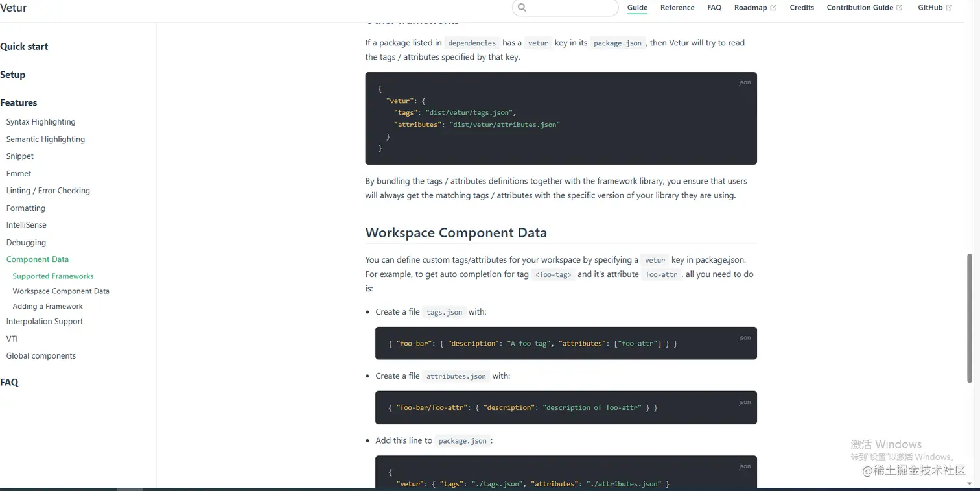980x491 pixels.
Task: Open VTI page in sidebar
Action: point(12,339)
